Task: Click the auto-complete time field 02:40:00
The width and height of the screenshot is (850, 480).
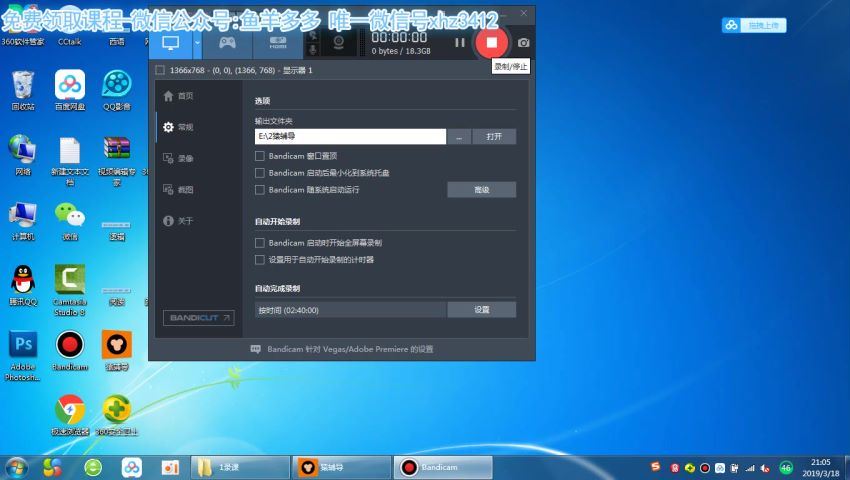Action: click(350, 310)
